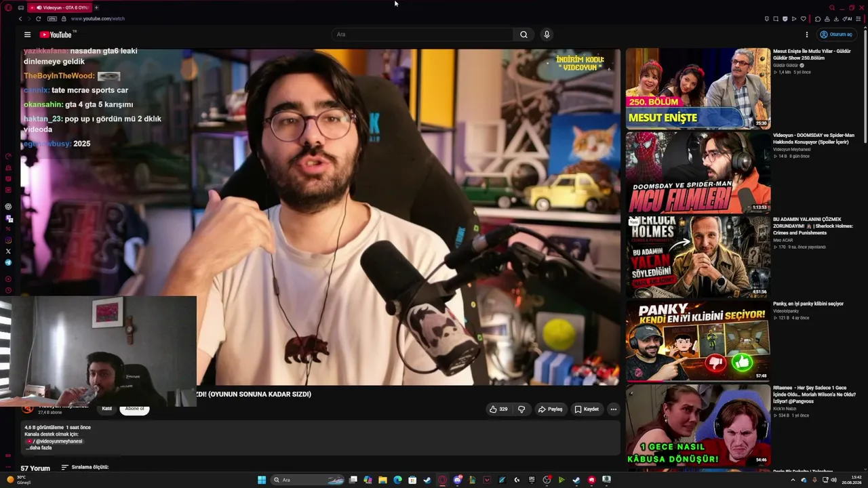Open the YouTube guide hamburger menu
The width and height of the screenshot is (868, 488).
click(27, 35)
